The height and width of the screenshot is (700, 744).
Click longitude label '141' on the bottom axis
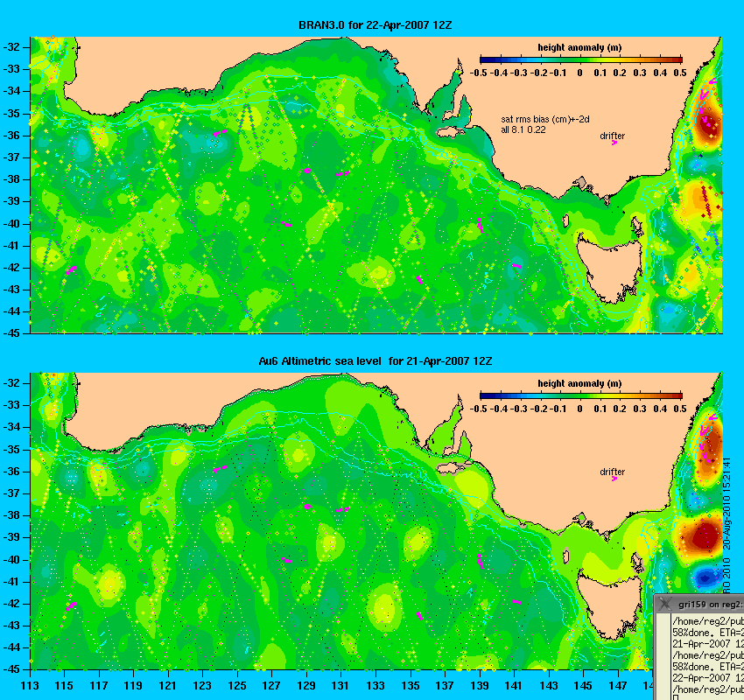click(514, 686)
